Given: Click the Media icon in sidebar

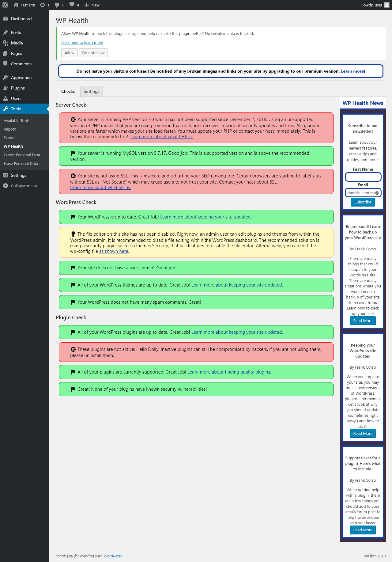Looking at the screenshot, I should (6, 43).
